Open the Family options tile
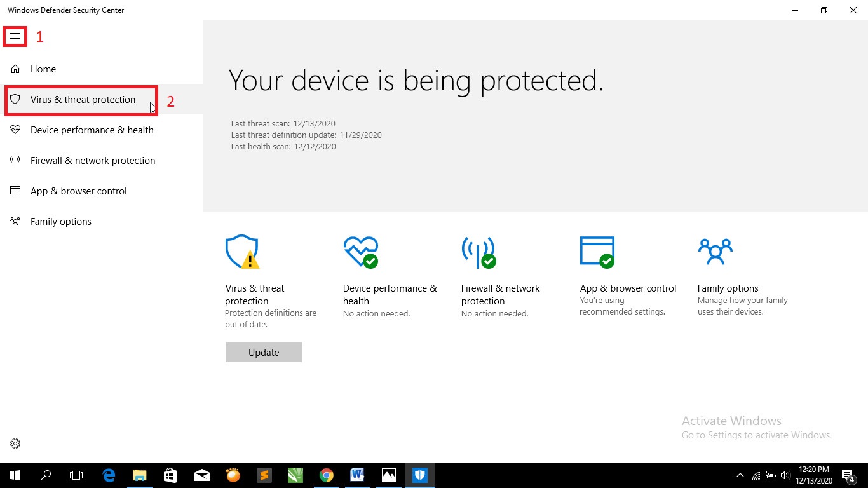Screen dimensions: 868x488 (715, 252)
